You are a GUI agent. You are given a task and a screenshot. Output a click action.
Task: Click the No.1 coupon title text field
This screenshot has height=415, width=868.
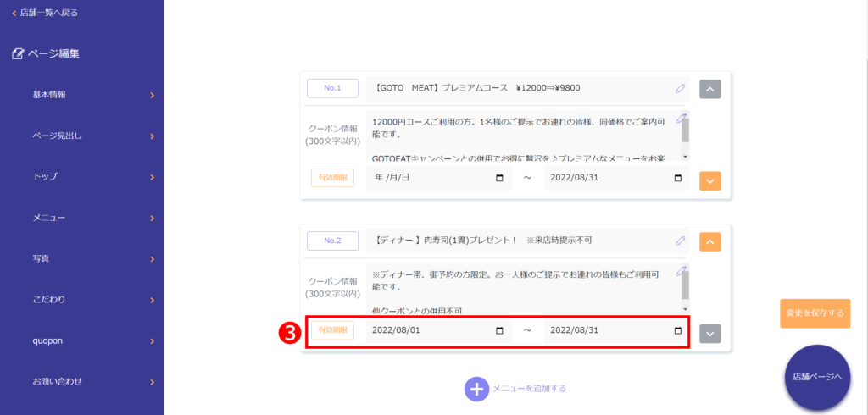point(517,88)
